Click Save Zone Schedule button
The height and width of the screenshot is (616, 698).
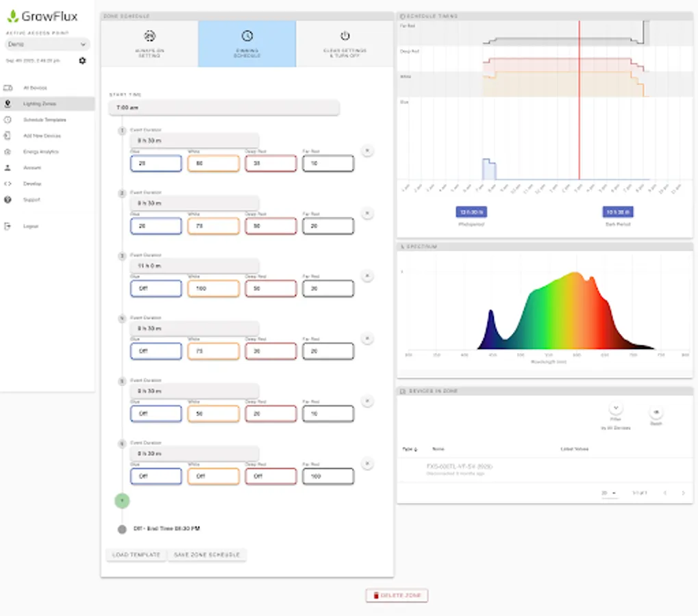coord(207,554)
